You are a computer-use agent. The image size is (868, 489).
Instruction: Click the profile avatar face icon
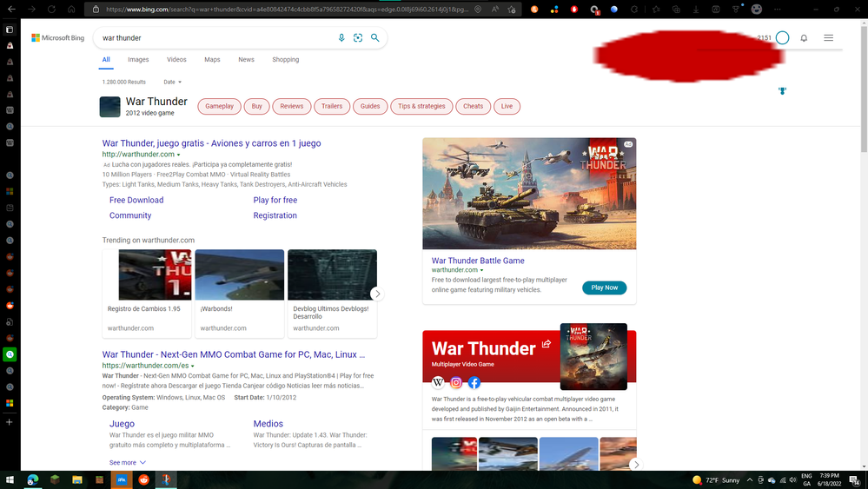756,9
